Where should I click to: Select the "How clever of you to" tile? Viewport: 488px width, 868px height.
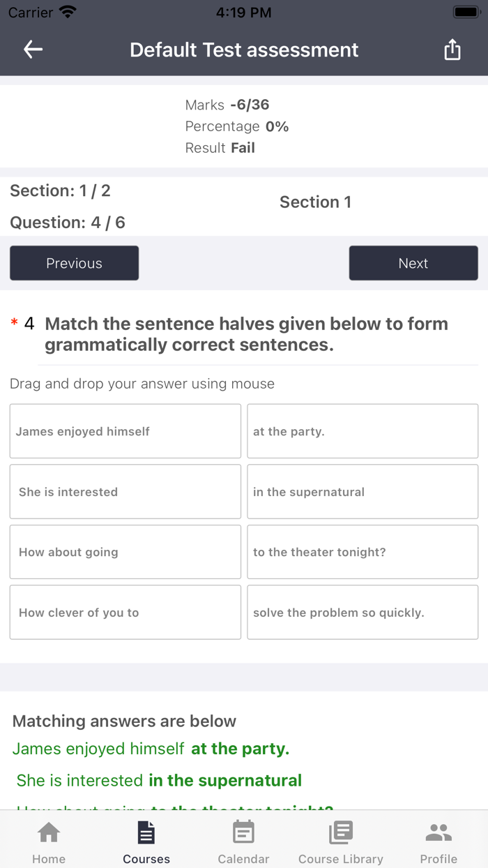(125, 613)
